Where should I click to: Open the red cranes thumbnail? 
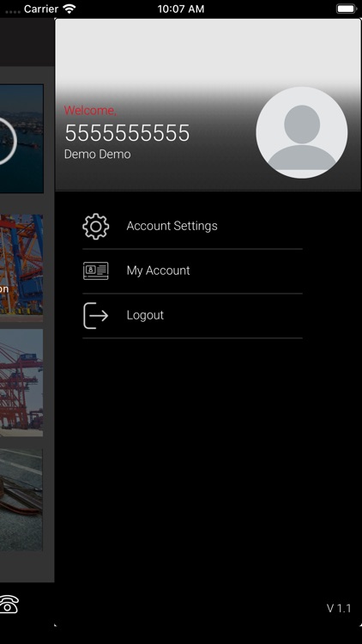pyautogui.click(x=21, y=382)
